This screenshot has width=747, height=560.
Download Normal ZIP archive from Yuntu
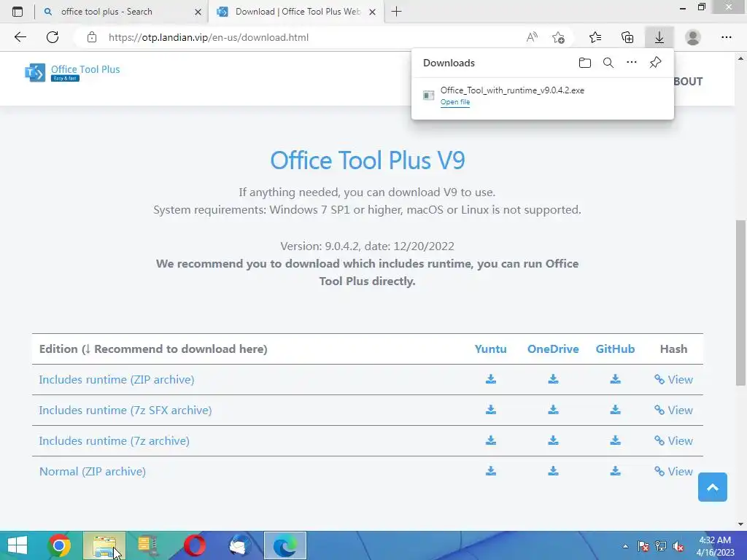[x=491, y=471]
